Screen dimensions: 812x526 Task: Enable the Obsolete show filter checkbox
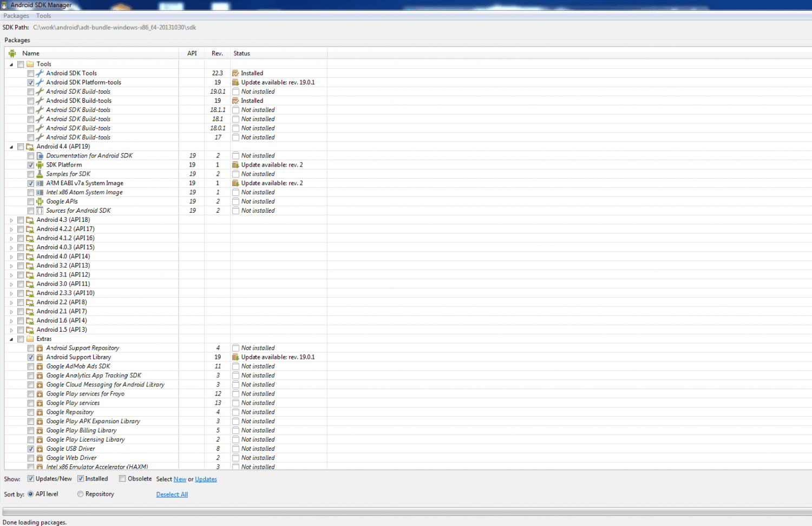pos(122,478)
